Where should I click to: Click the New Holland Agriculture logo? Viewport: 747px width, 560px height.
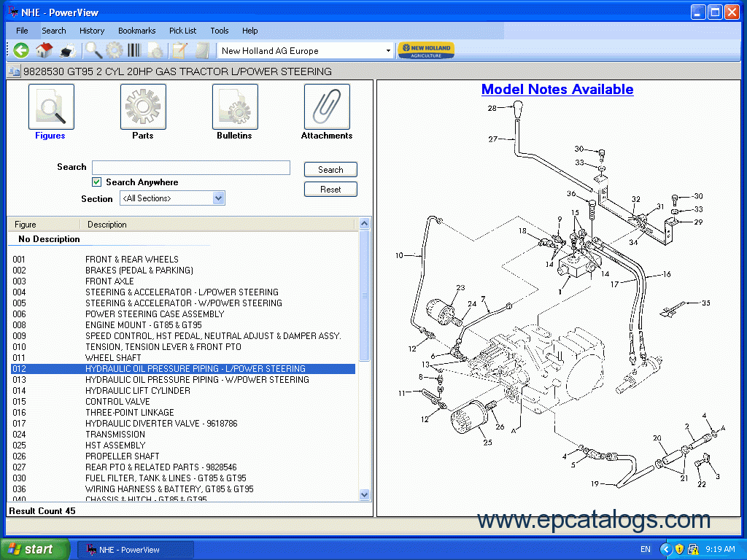[x=426, y=50]
